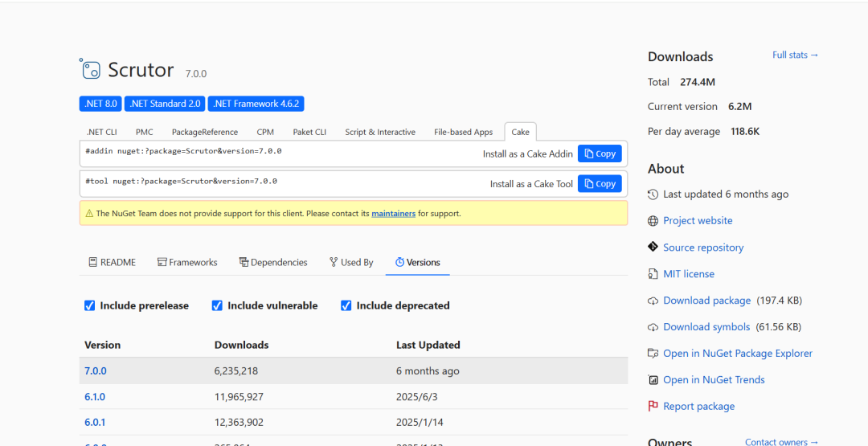The height and width of the screenshot is (446, 868).
Task: Open version 6.0.1 in versions table
Action: coord(95,422)
